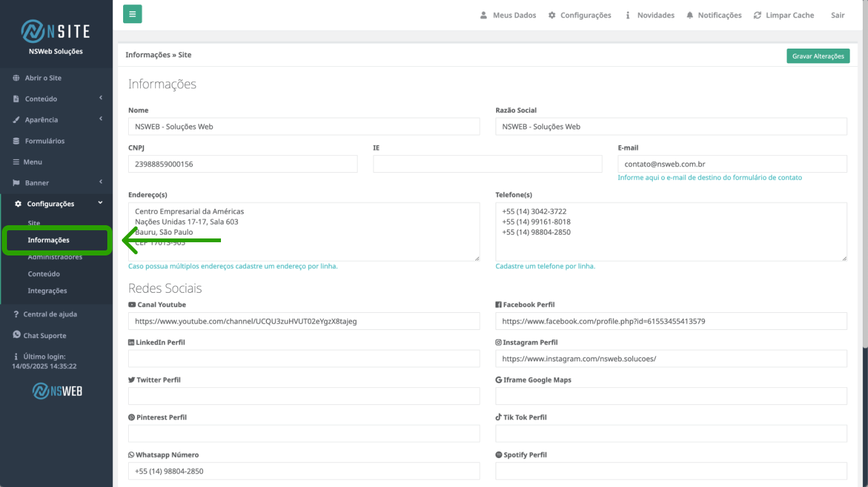Click the E-mail input field
This screenshot has width=868, height=487.
tap(732, 164)
